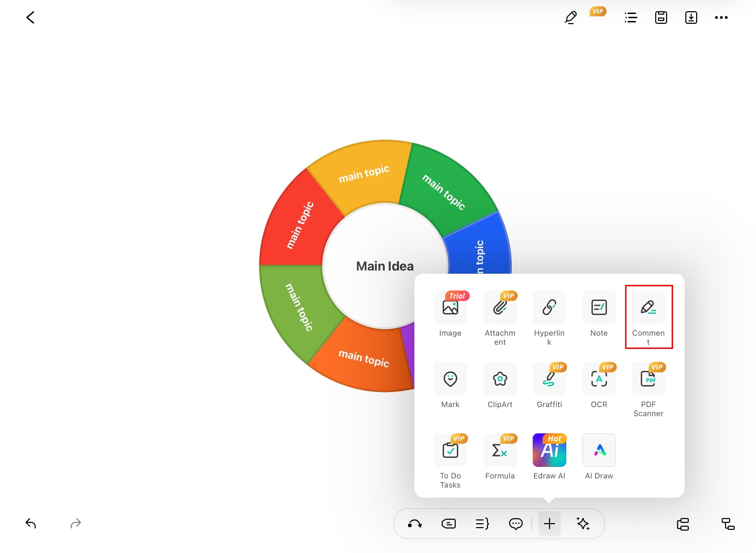Toggle the plus insert menu button
The height and width of the screenshot is (553, 756).
(x=549, y=524)
